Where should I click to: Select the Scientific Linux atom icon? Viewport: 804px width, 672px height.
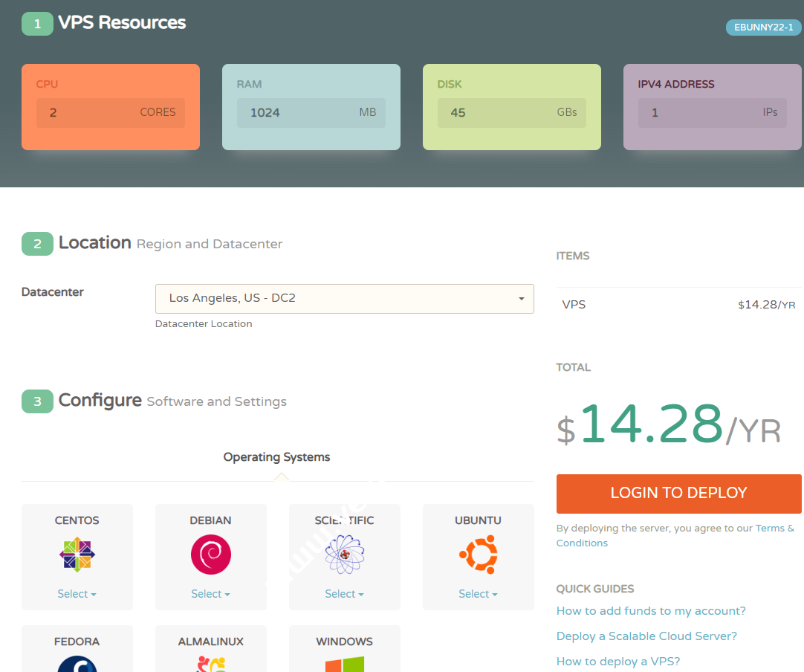[344, 555]
